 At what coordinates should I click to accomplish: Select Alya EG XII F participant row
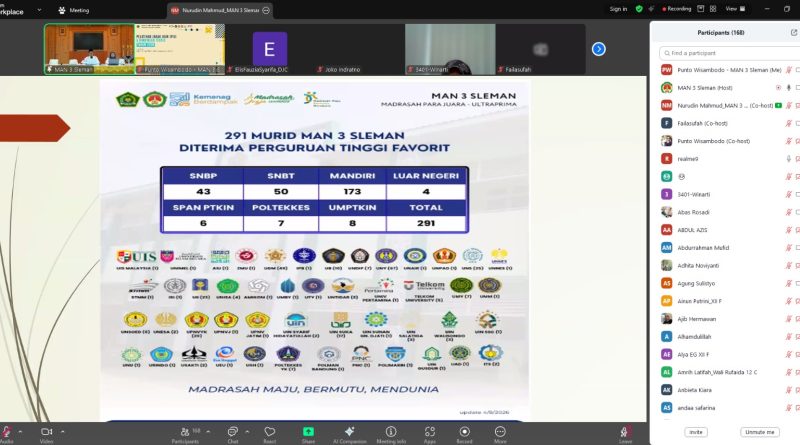[730, 355]
